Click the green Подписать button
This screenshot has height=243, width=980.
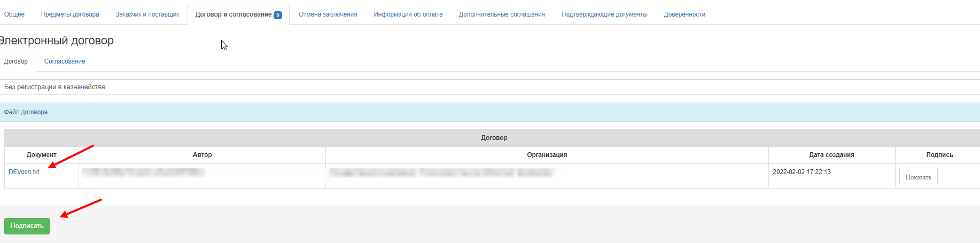[27, 226]
